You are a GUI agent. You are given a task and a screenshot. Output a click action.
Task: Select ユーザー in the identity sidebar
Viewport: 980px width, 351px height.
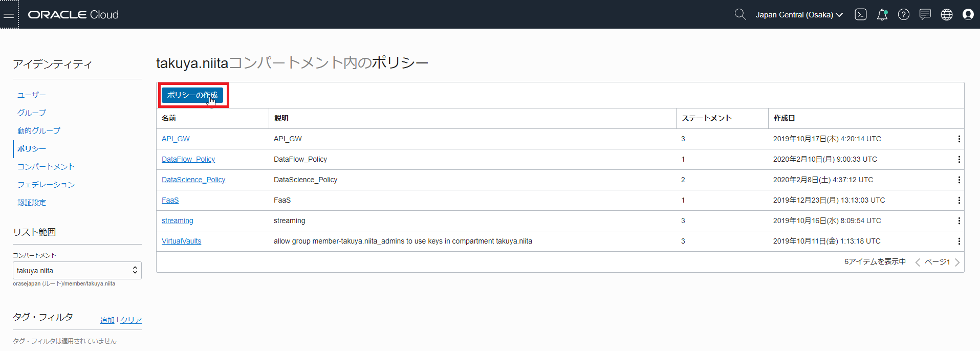pos(32,95)
